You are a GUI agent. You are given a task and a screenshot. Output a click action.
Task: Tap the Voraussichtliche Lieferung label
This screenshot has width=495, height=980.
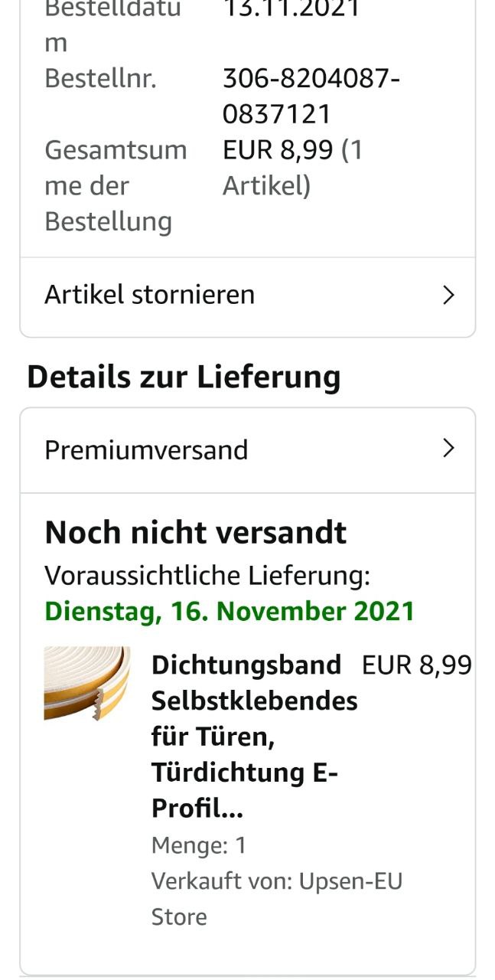[207, 576]
